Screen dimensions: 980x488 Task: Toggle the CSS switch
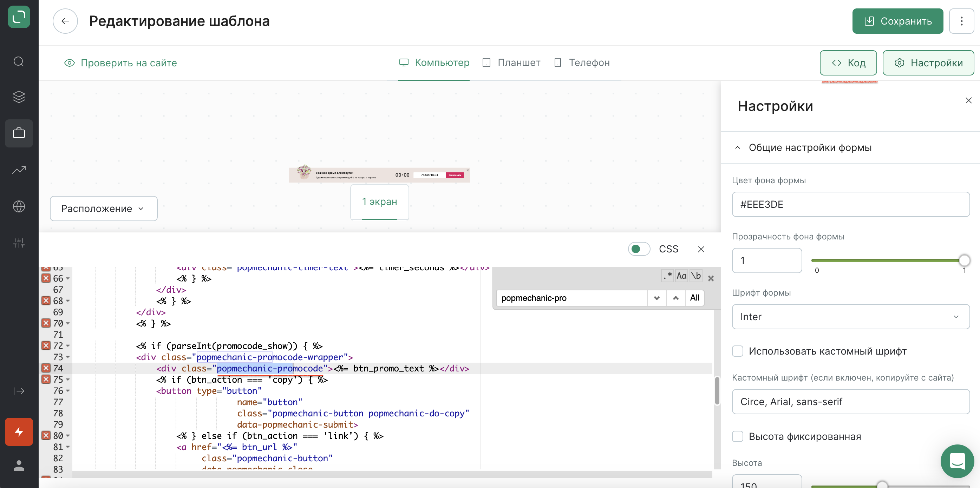click(639, 249)
